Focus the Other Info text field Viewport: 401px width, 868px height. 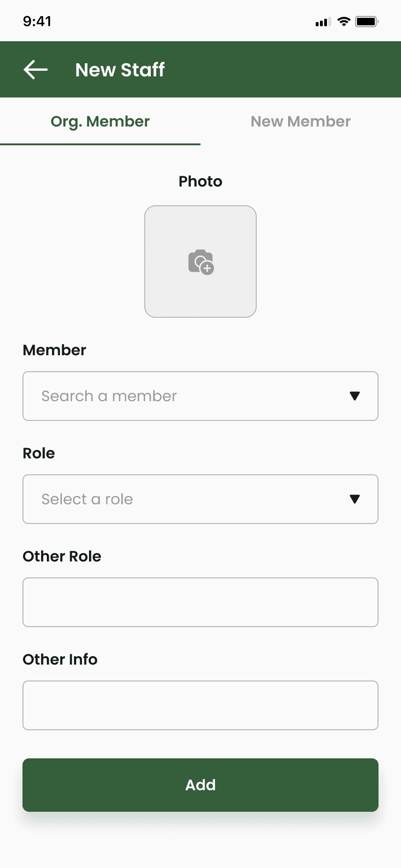[200, 705]
